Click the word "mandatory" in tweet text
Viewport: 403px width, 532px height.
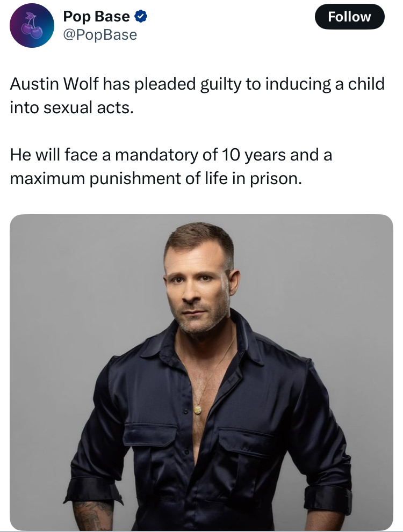(x=156, y=155)
